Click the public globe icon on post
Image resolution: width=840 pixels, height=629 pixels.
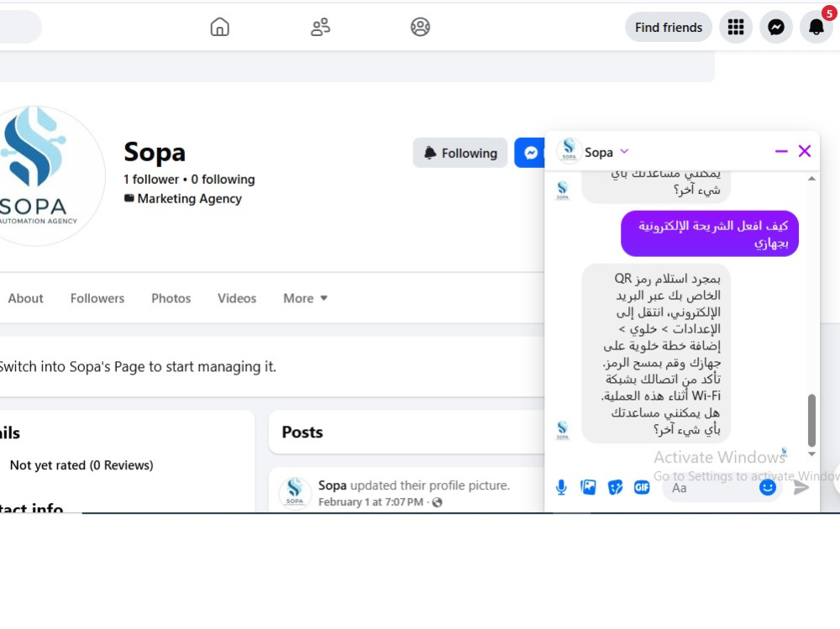[437, 502]
